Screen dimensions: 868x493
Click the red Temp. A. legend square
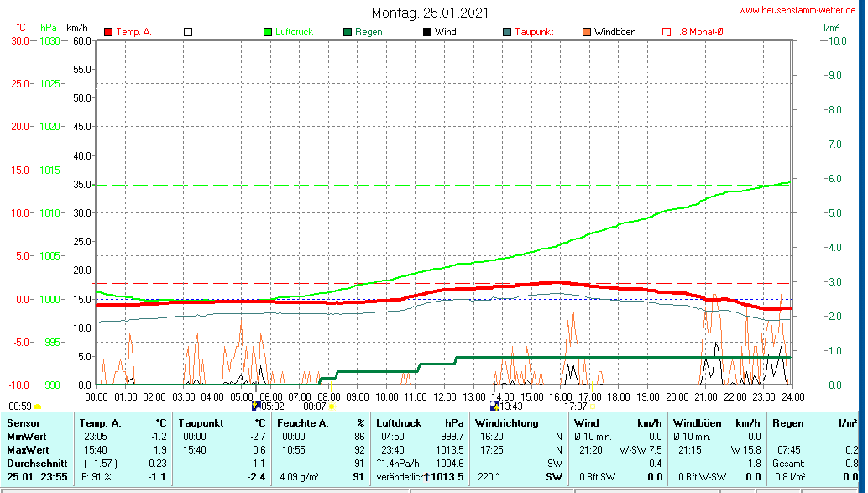pyautogui.click(x=108, y=32)
